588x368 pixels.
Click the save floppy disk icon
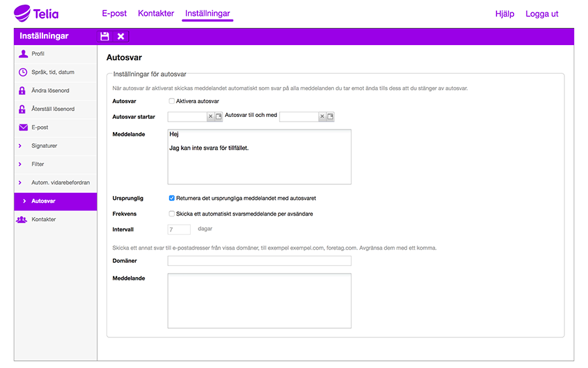tap(105, 37)
